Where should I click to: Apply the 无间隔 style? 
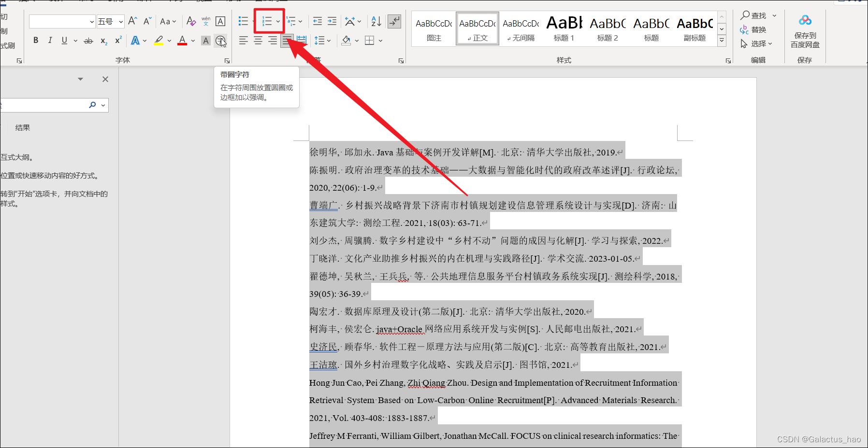point(521,29)
